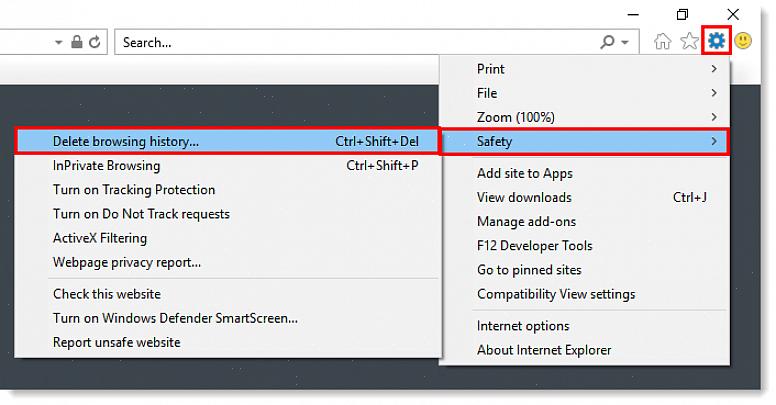Select Turn on Do Not Track requests

(x=228, y=214)
